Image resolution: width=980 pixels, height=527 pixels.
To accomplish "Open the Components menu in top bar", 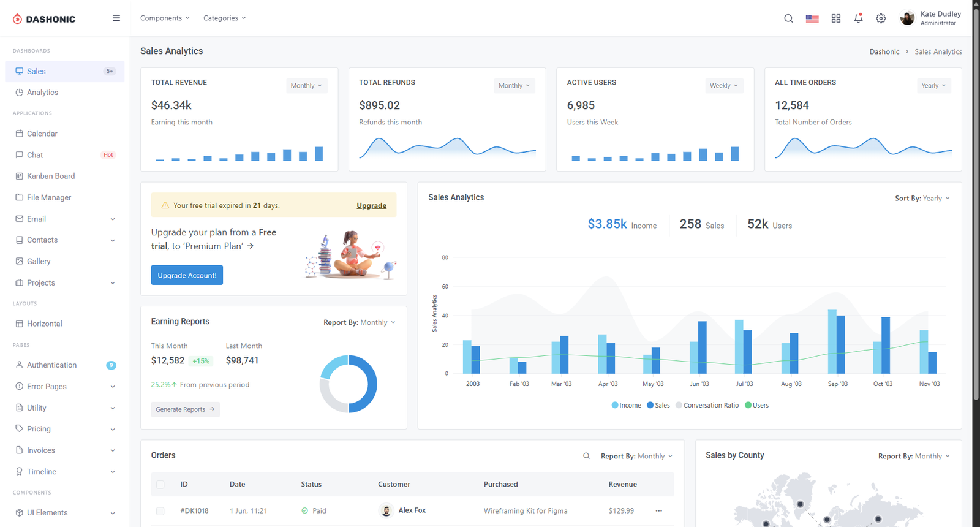I will [x=165, y=18].
